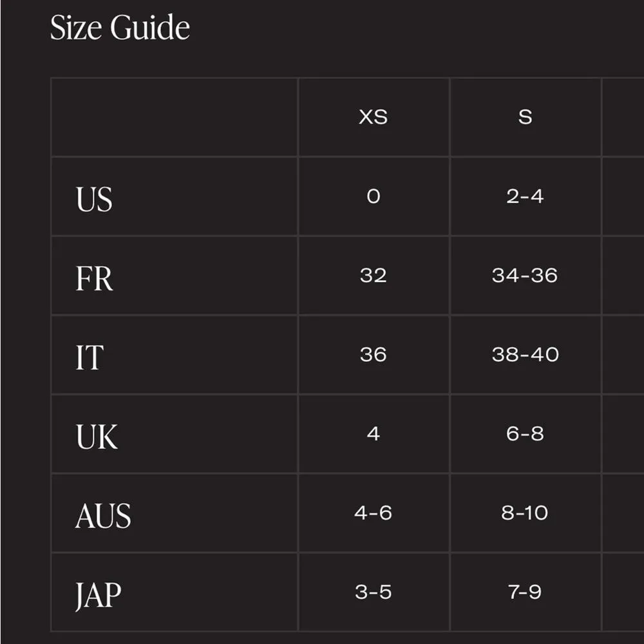Click the US size 0 cell

pos(374,196)
